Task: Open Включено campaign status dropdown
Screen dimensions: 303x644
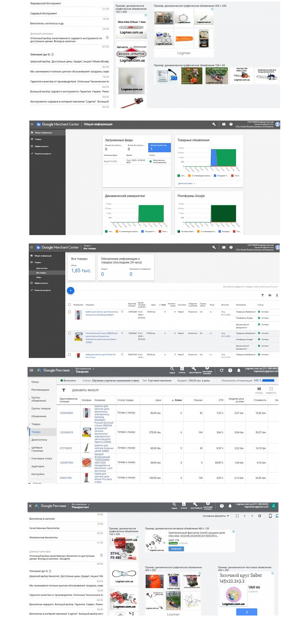Action: (x=68, y=380)
